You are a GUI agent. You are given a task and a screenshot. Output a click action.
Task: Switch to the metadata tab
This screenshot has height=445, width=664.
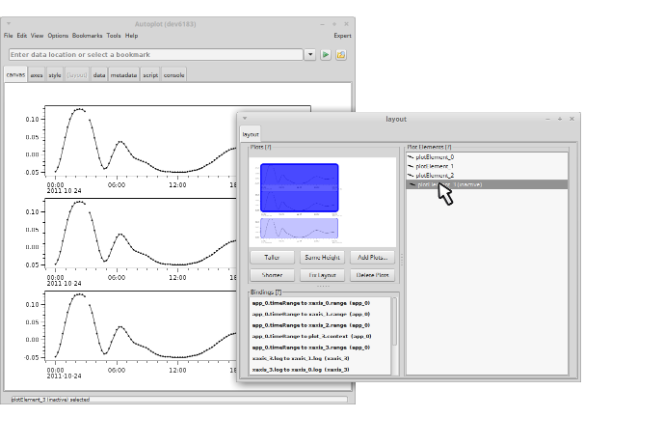pyautogui.click(x=123, y=75)
